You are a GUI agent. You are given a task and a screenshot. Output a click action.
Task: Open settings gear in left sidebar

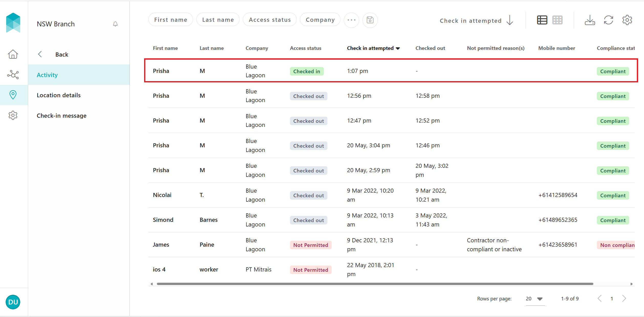[x=13, y=115]
